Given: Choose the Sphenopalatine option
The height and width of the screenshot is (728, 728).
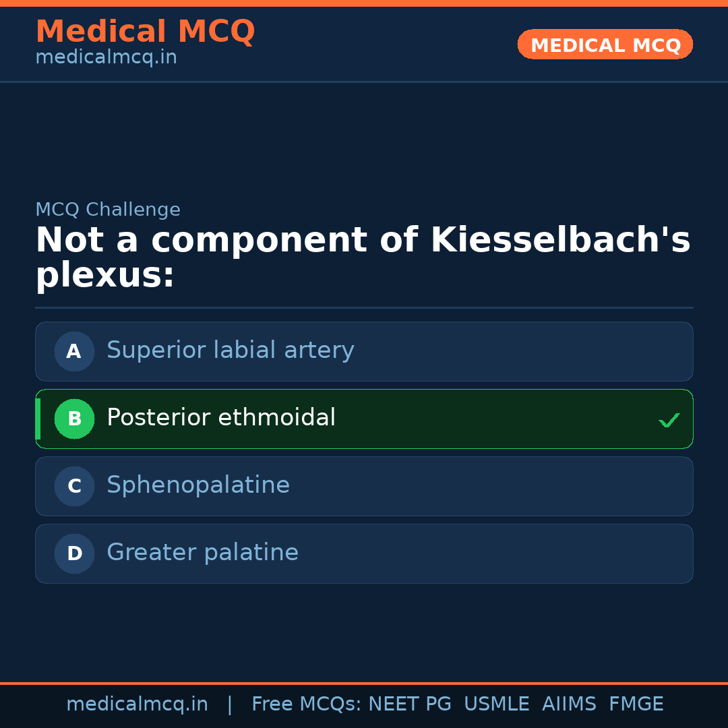Looking at the screenshot, I should [198, 485].
